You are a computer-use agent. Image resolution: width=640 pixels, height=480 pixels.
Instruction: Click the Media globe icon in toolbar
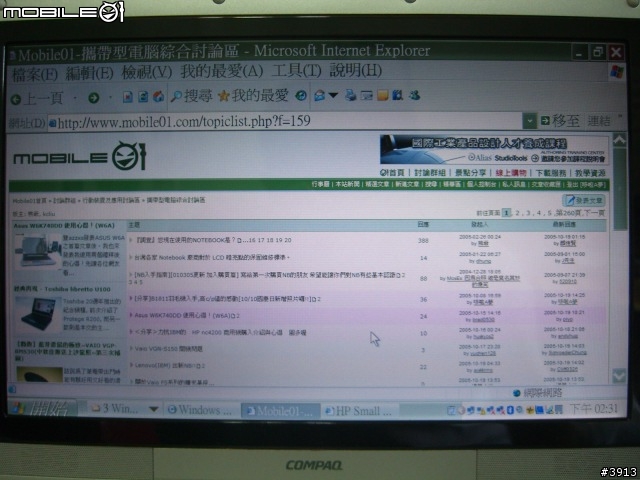(x=301, y=96)
